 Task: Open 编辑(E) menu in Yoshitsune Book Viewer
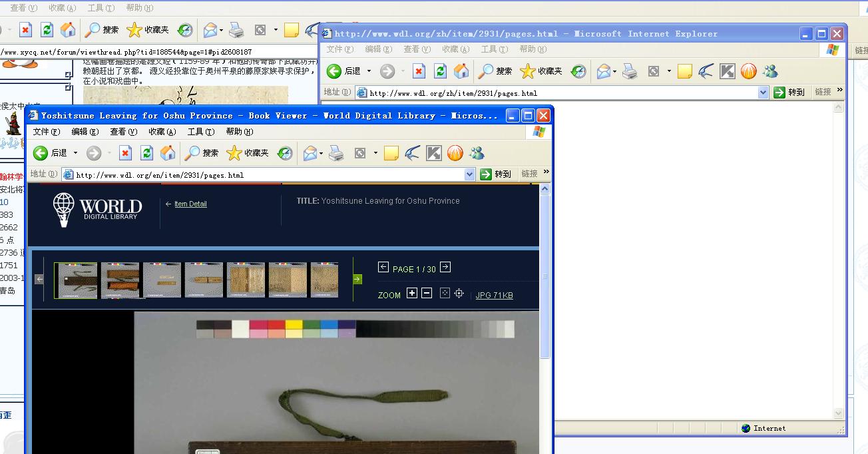click(x=85, y=132)
